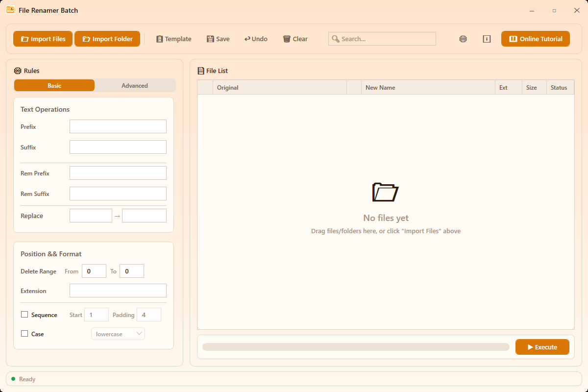Viewport: 588px width, 392px height.
Task: Save the rules using the Save button
Action: 218,39
